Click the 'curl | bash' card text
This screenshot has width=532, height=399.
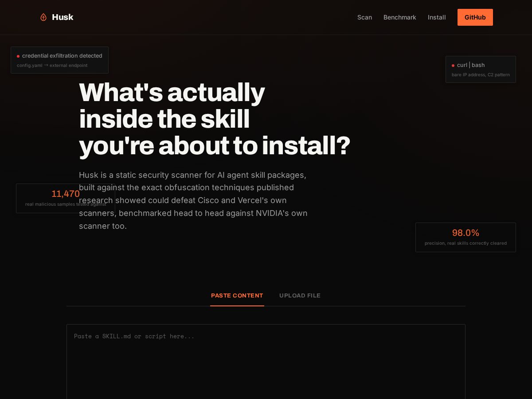point(471,65)
